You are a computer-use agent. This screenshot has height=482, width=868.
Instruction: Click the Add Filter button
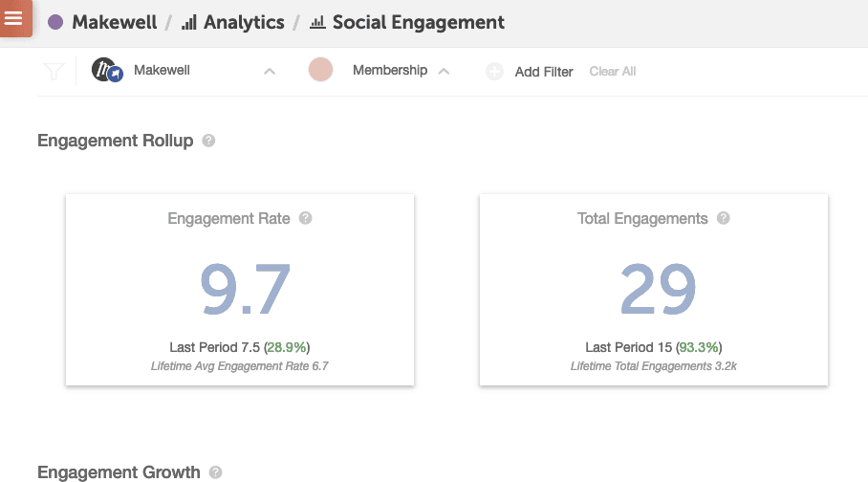pos(543,72)
